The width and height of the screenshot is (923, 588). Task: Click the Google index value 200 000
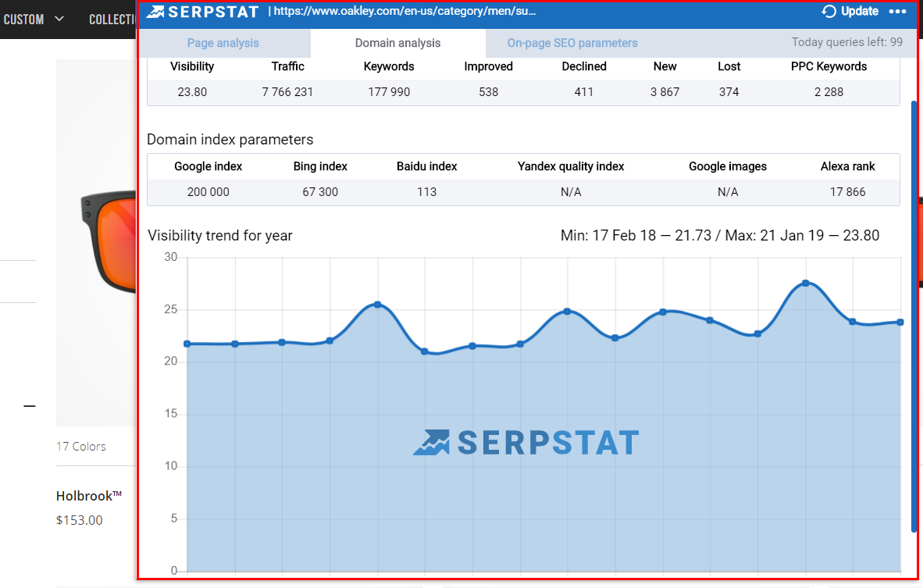tap(208, 191)
